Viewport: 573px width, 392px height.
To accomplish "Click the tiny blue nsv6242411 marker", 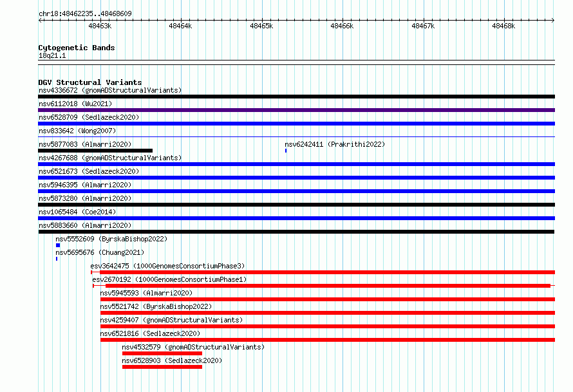I will [x=286, y=151].
